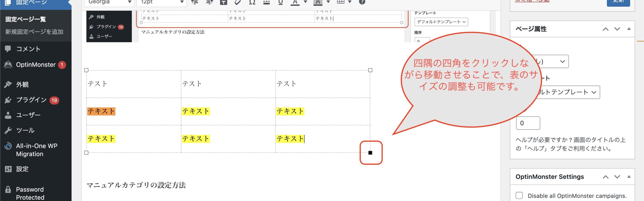The image size is (644, 201).
Task: Collapse the ページ属性 panel with triangle toggle
Action: (x=629, y=29)
